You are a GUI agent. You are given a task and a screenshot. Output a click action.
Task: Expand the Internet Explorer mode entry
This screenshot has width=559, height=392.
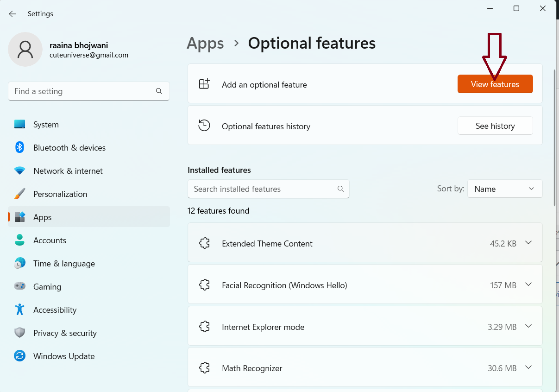pos(528,327)
